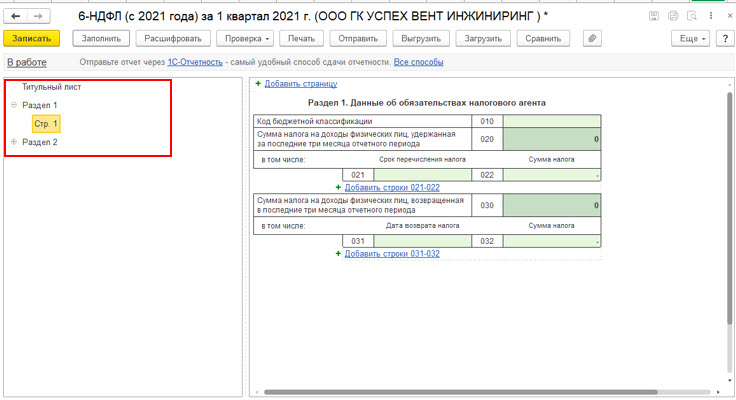Image resolution: width=736 pixels, height=400 pixels.
Task: Click the line 010 budget classification code field
Action: tap(552, 121)
